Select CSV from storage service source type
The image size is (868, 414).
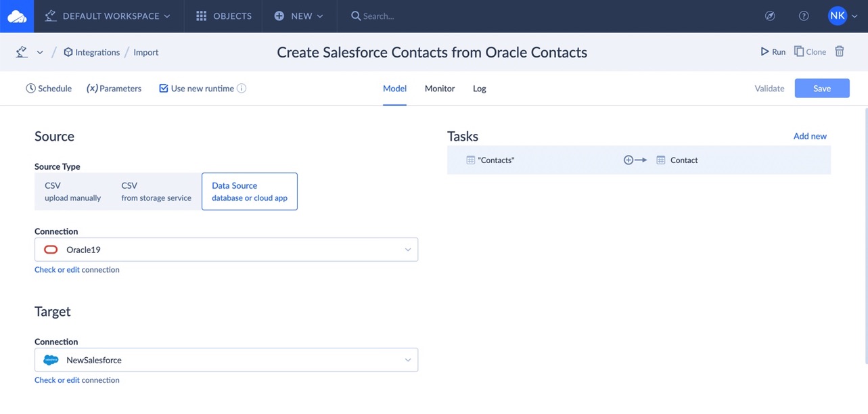(156, 191)
